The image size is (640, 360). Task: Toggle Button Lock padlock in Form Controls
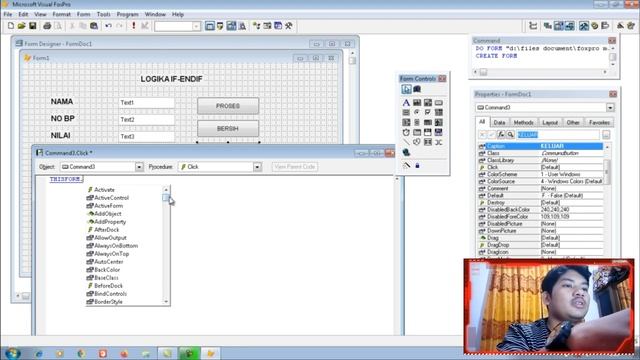coord(417,165)
